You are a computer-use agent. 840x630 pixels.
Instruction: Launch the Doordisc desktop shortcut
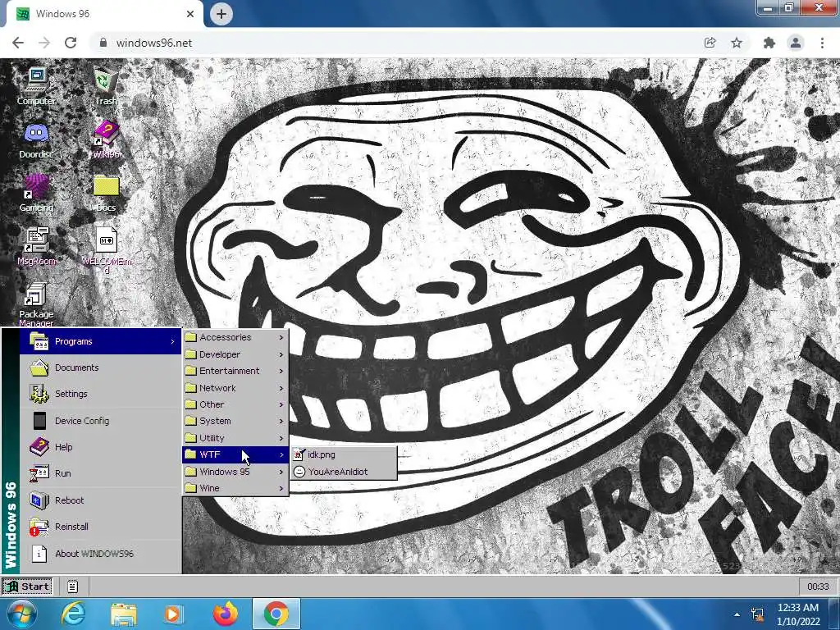[36, 140]
